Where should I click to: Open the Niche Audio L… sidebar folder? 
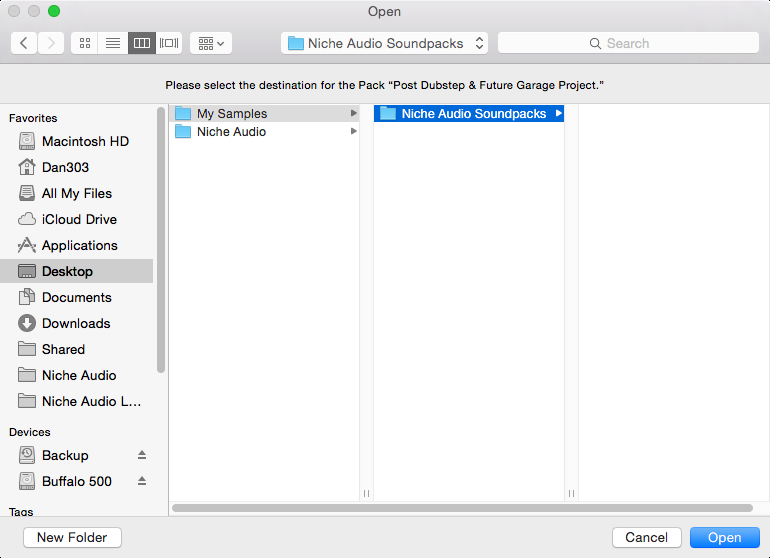(x=77, y=402)
